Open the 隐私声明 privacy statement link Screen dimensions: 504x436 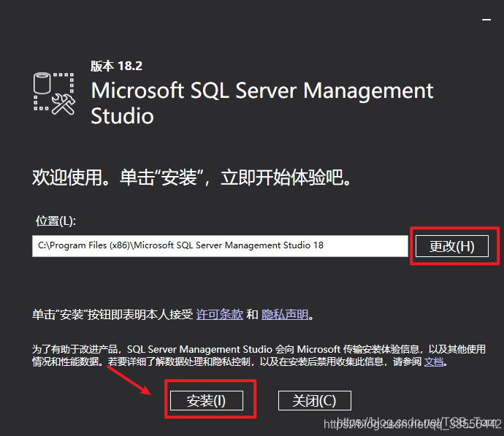click(285, 314)
